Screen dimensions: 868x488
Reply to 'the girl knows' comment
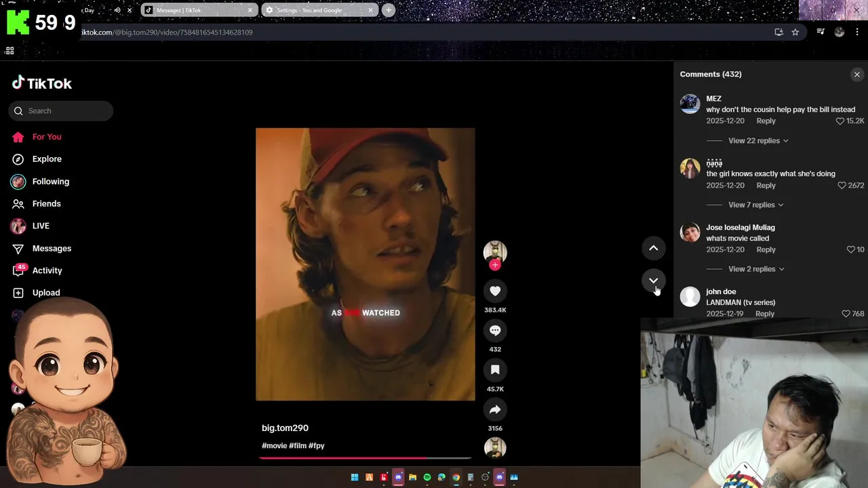[766, 185]
